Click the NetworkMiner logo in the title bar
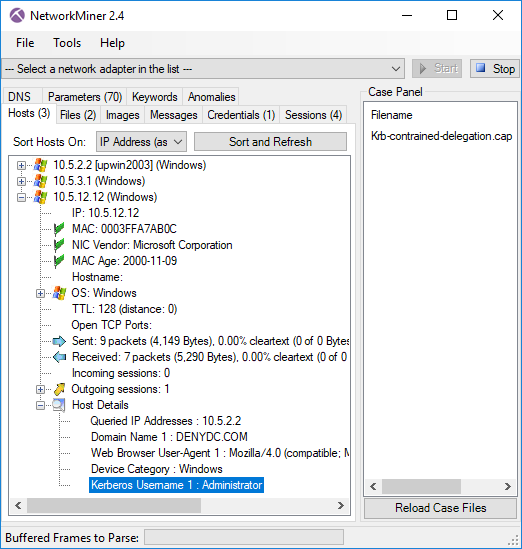Screen dimensions: 522x549 point(17,15)
